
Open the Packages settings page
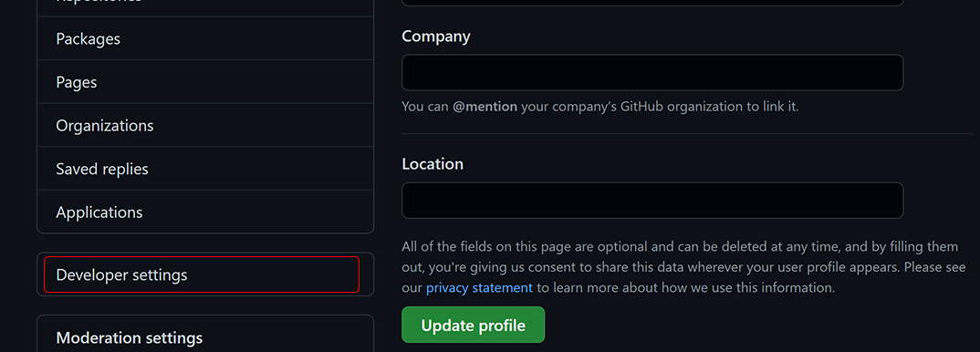pyautogui.click(x=205, y=38)
